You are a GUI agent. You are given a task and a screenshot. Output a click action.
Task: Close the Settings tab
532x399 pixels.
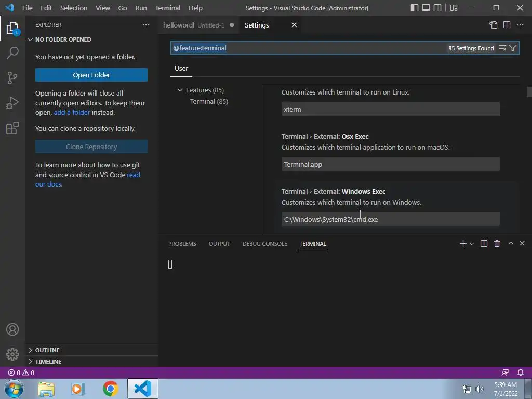(x=294, y=25)
